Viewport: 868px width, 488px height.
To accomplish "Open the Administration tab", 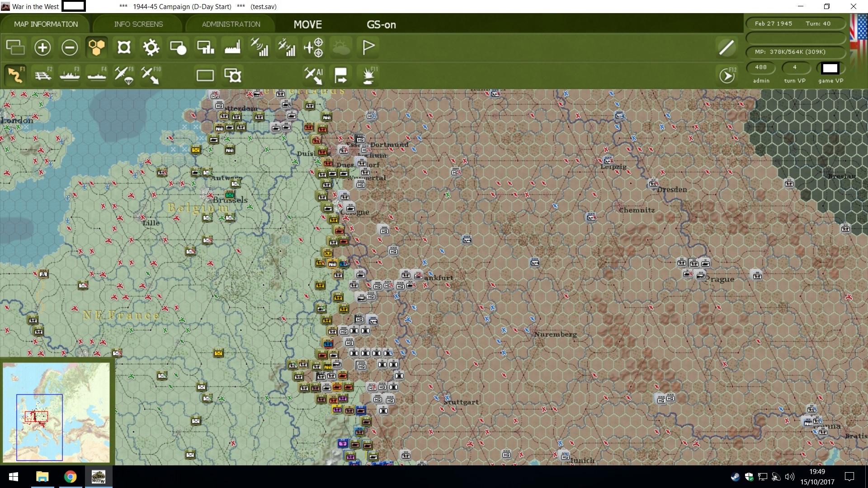I will pos(231,24).
